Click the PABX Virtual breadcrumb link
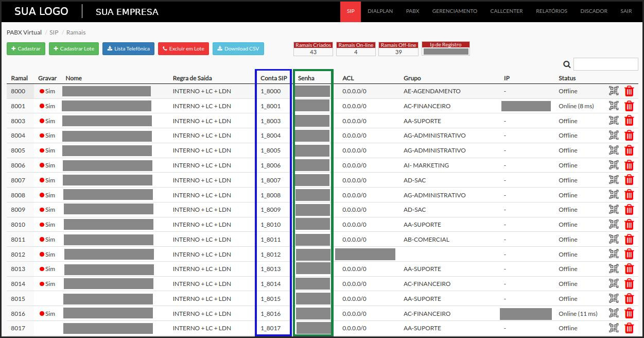The width and height of the screenshot is (644, 338). tap(24, 32)
